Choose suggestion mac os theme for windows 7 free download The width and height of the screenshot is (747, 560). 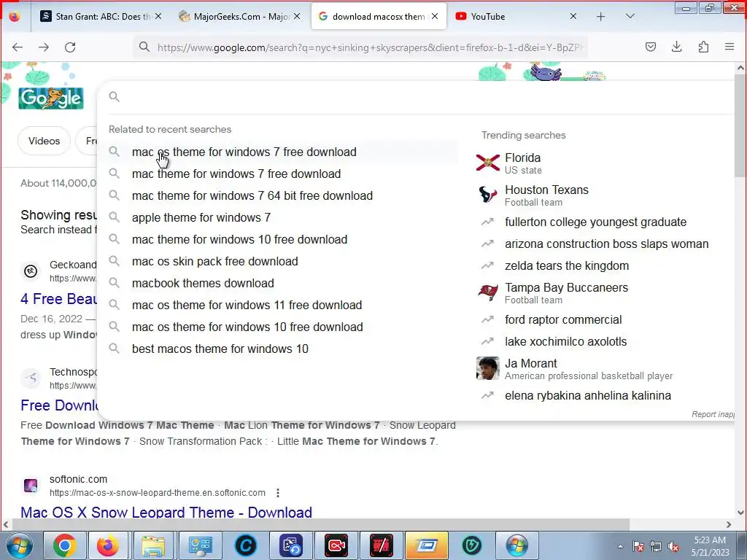283,152
